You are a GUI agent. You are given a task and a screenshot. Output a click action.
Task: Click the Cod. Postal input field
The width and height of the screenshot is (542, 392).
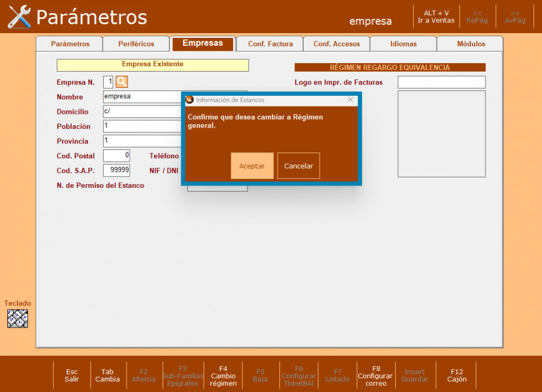[116, 156]
